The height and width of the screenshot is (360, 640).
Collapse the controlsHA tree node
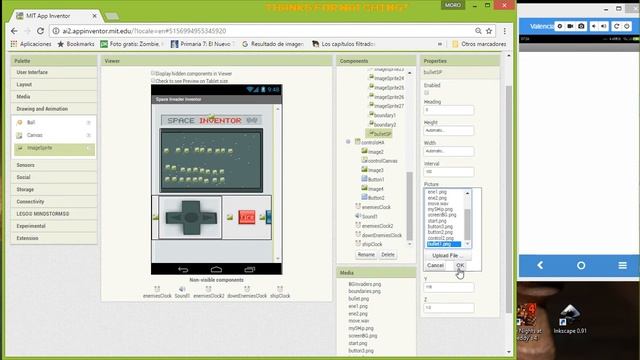(x=348, y=142)
